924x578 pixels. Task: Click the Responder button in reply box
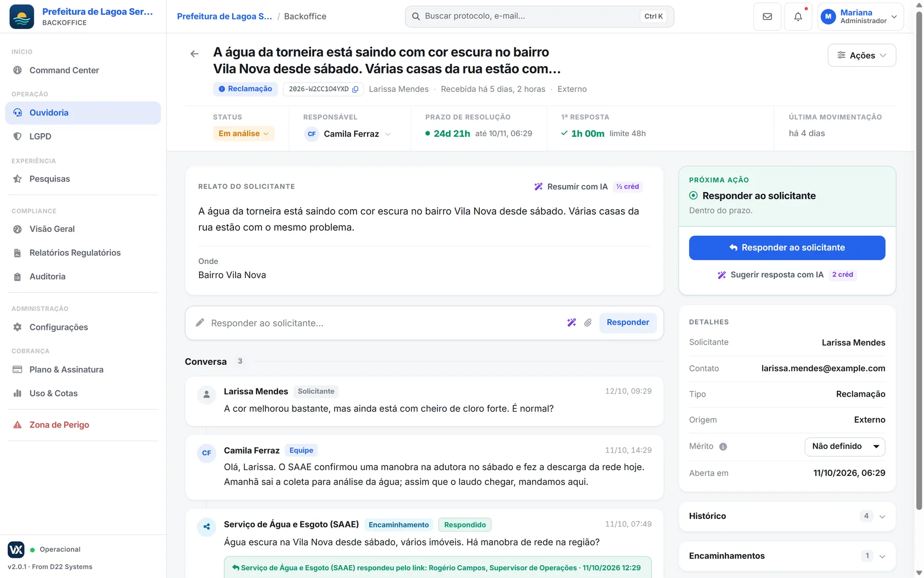pos(628,323)
